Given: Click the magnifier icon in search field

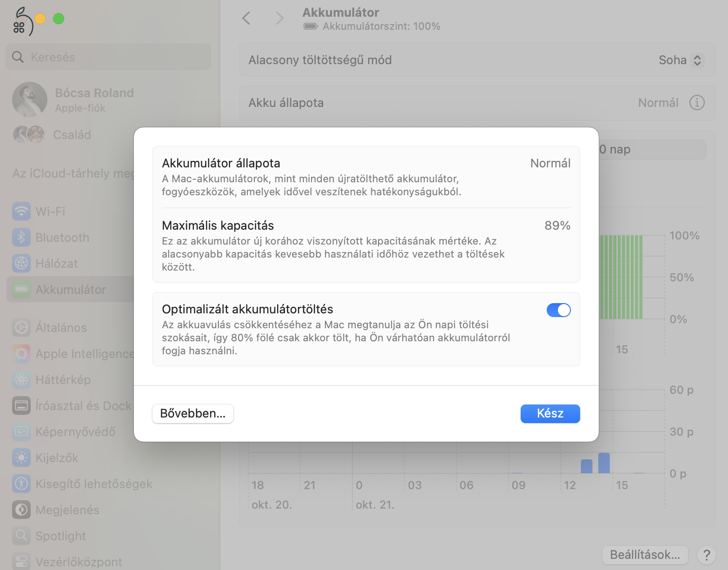Looking at the screenshot, I should [18, 57].
